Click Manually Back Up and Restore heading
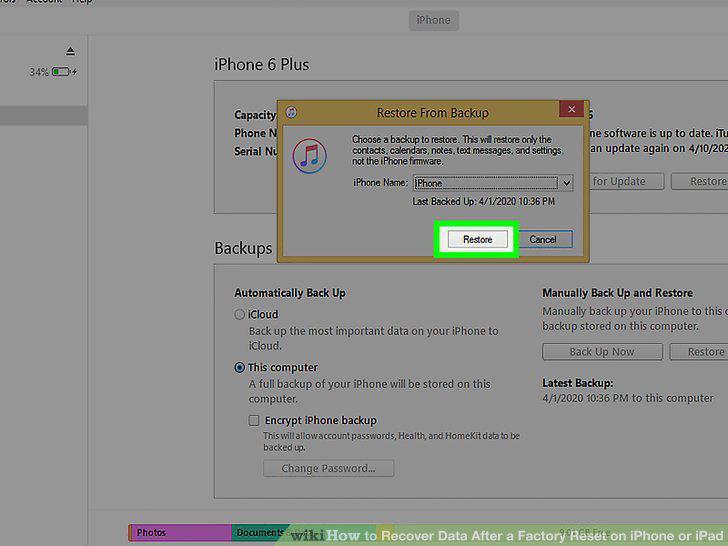728x546 pixels. 618,293
